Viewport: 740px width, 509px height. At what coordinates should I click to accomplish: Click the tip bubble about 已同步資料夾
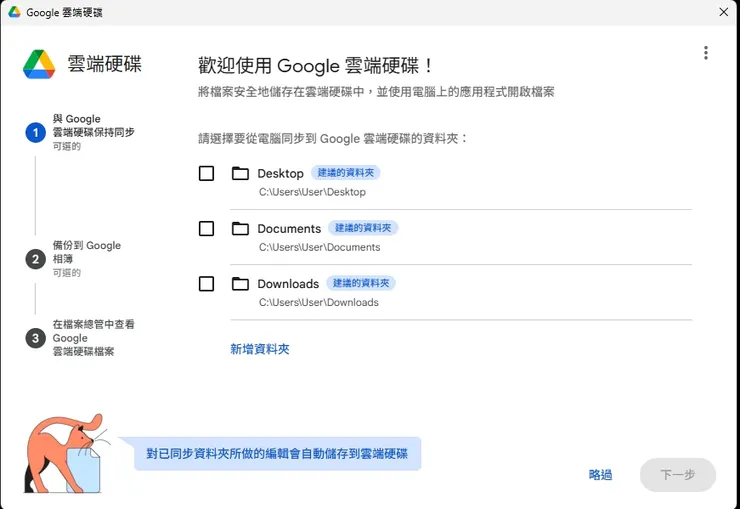point(278,454)
